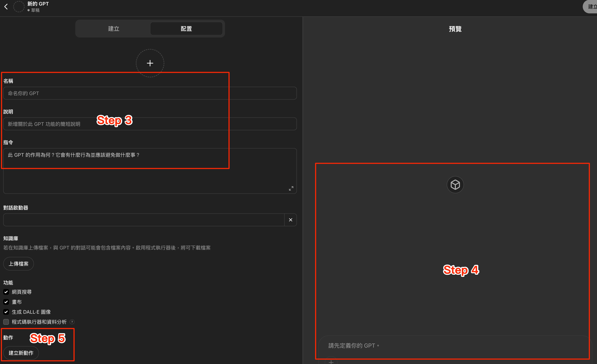Viewport: 597px width, 364px height.
Task: Uncheck the 生成 DALL·E 圖像 checkbox
Action: 6,312
